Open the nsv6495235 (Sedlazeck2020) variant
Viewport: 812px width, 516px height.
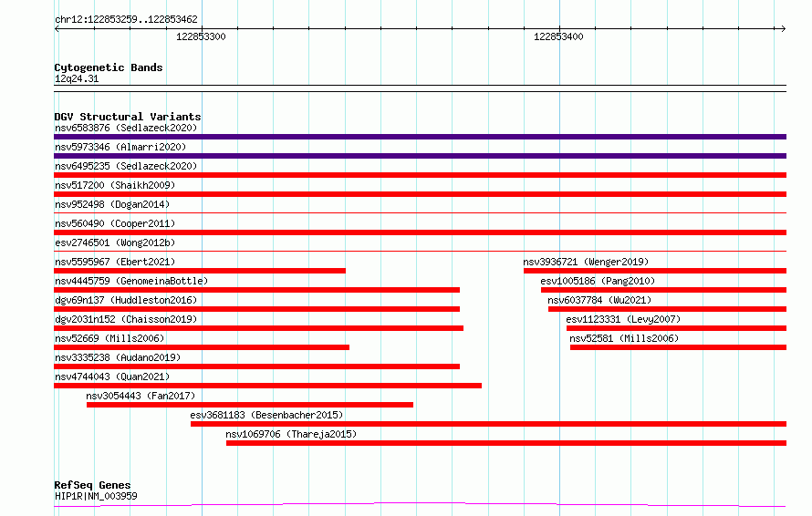(126, 166)
